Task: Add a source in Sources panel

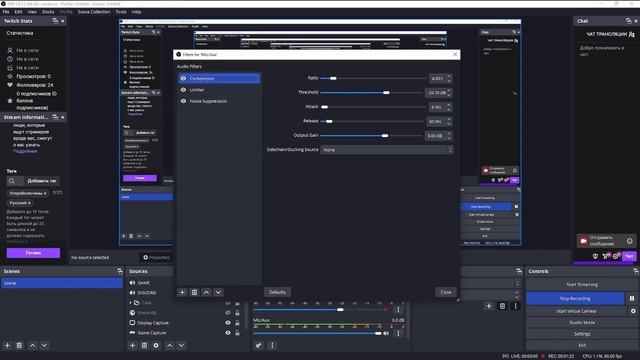Action: tap(132, 345)
